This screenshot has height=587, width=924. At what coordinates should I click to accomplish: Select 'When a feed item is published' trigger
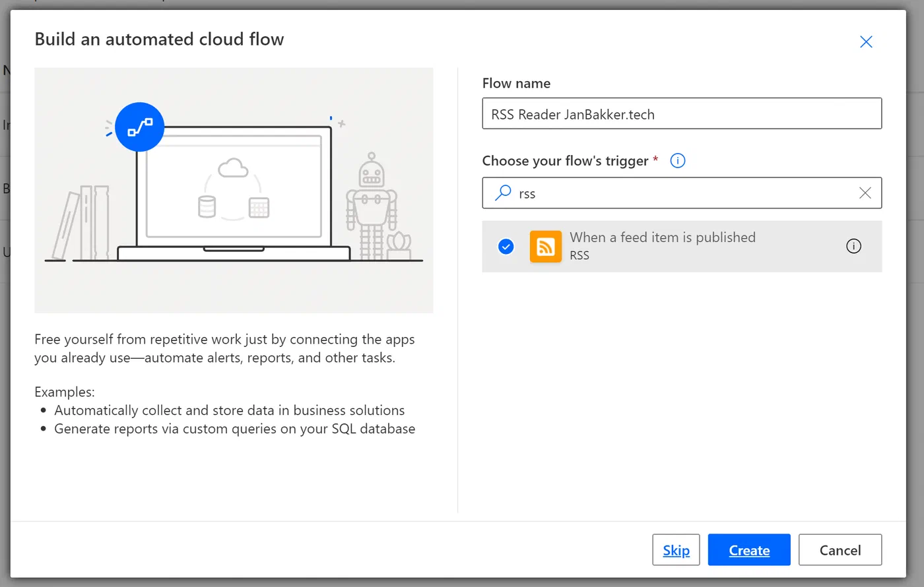tap(682, 246)
